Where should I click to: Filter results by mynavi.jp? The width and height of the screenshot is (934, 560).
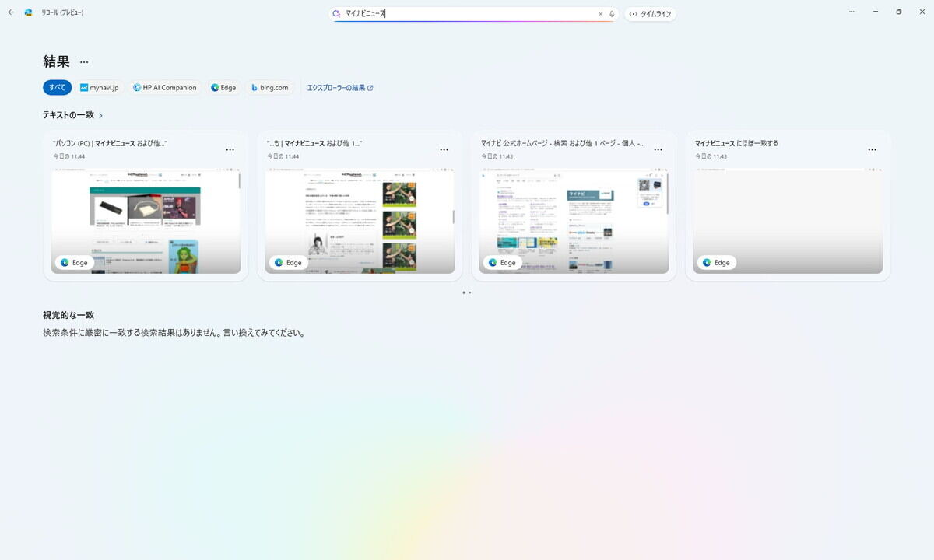coord(100,88)
